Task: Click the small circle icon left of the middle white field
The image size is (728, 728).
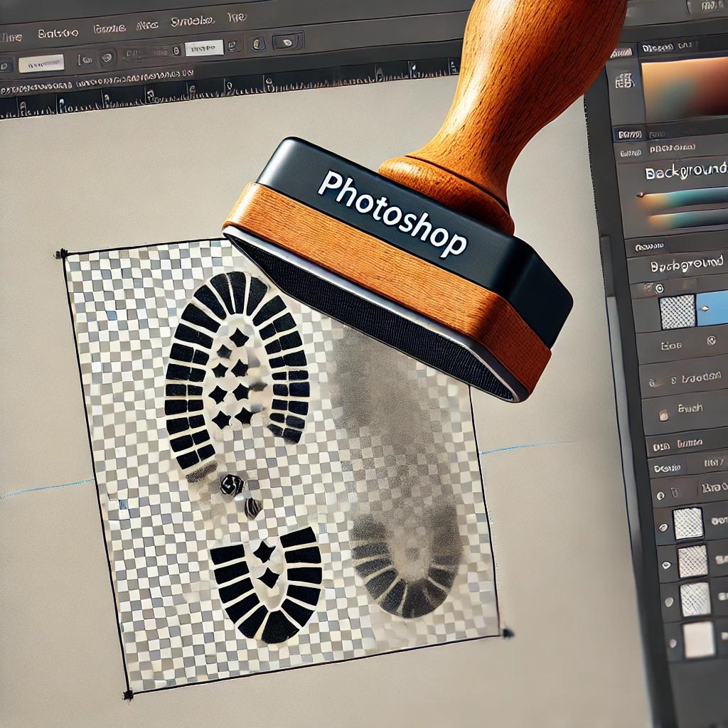Action: pyautogui.click(x=176, y=51)
